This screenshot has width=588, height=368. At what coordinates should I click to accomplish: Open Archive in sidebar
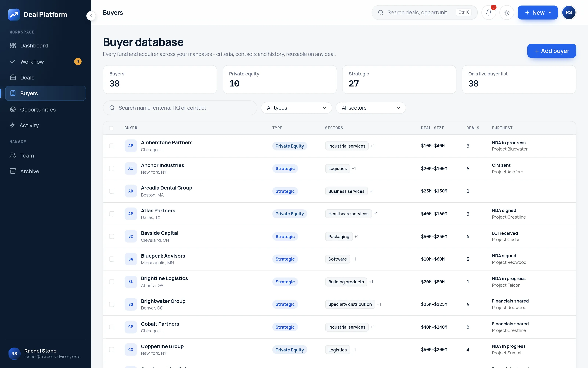(x=45, y=171)
